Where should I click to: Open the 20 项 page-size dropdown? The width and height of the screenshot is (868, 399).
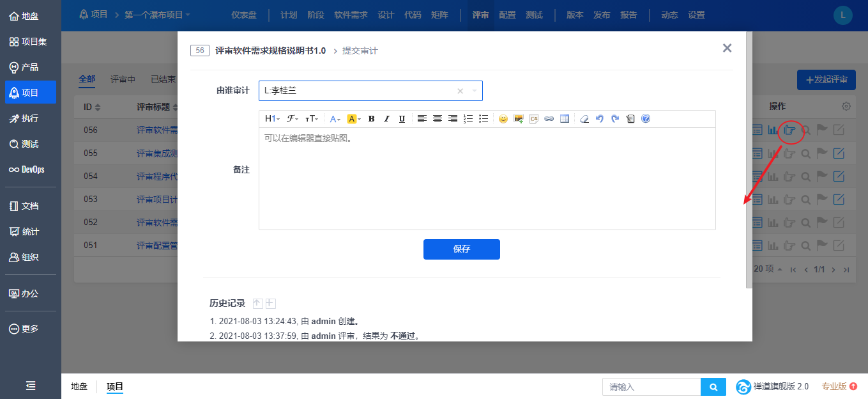(768, 269)
